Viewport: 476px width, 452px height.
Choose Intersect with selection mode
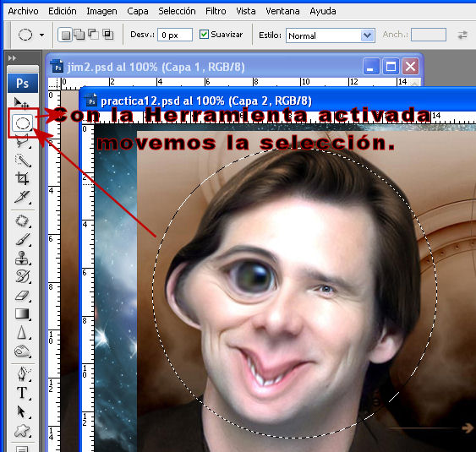click(x=107, y=35)
